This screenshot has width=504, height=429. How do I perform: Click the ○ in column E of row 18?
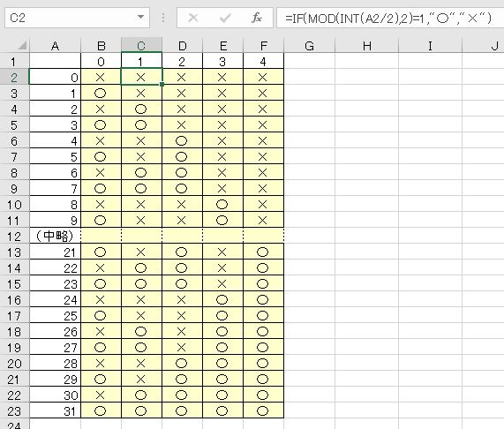coord(222,332)
